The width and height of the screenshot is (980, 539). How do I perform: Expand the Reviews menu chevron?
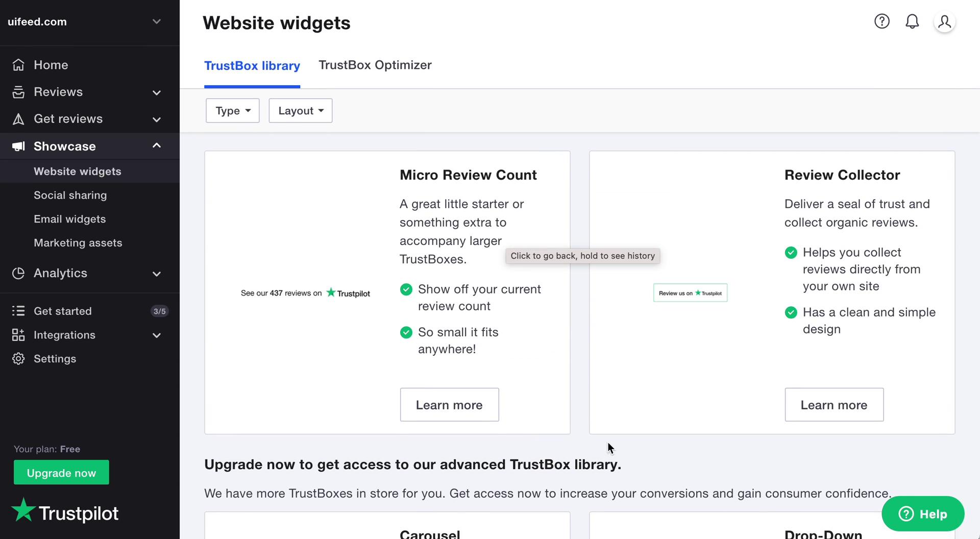[x=157, y=92]
